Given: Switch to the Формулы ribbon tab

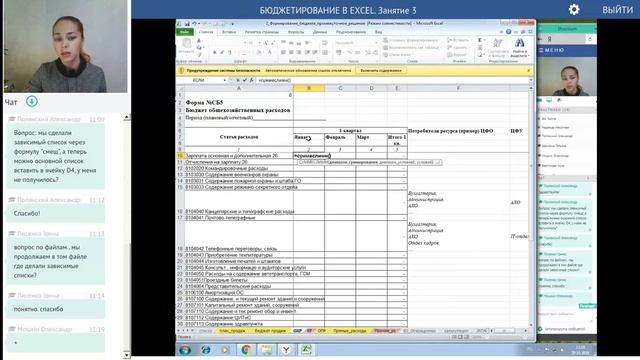Looking at the screenshot, I should pos(296,32).
